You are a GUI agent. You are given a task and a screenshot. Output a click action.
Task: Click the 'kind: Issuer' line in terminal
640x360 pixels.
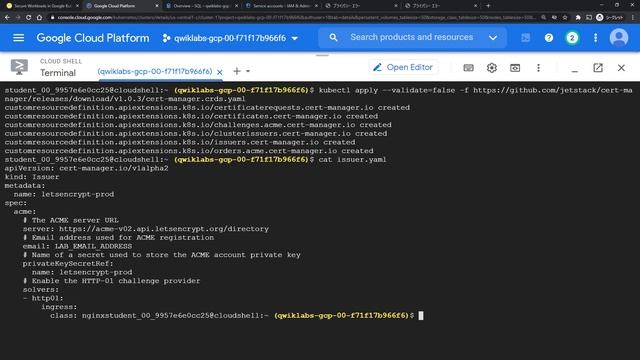click(x=32, y=177)
